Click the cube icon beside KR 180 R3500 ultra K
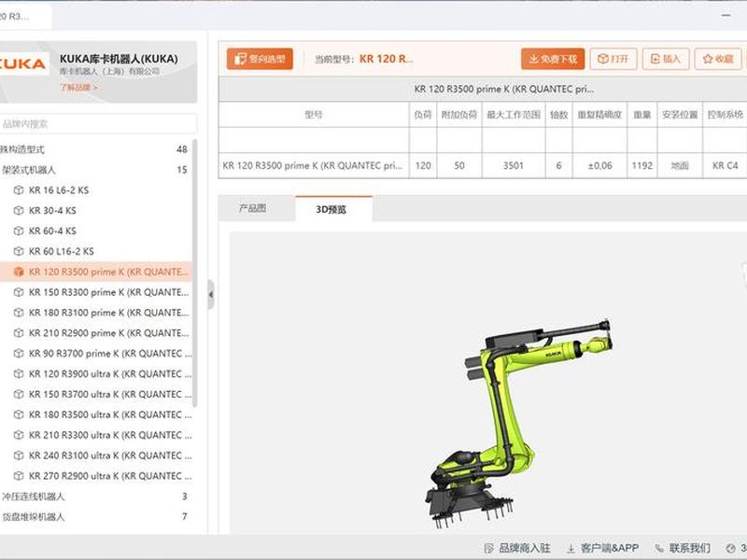The height and width of the screenshot is (560, 747). coord(19,414)
